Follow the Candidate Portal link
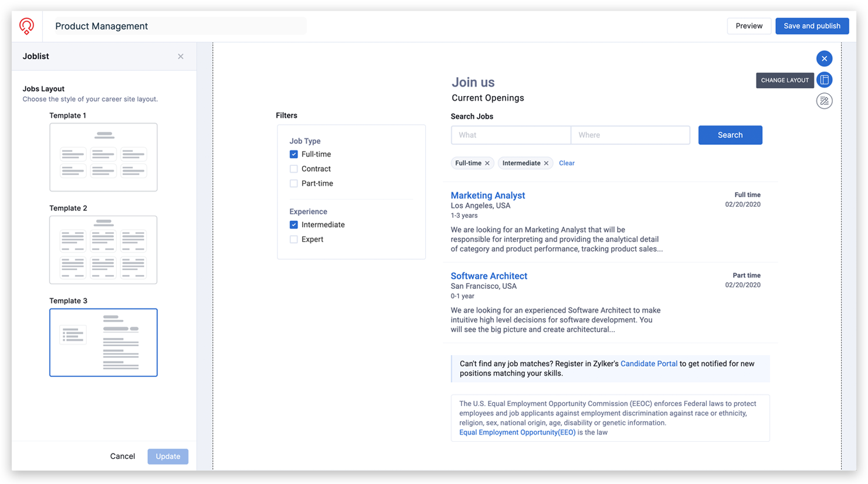This screenshot has height=484, width=868. (x=649, y=364)
